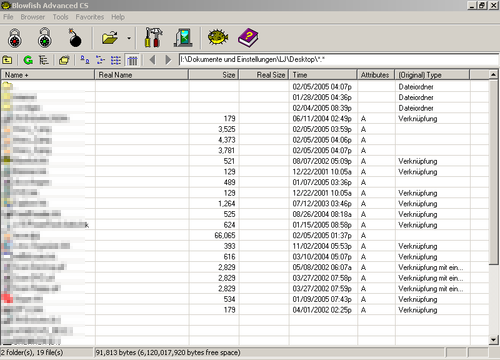Click the time 01/07/2005 03:36p
Viewport: 500px width, 360px height.
(x=322, y=182)
